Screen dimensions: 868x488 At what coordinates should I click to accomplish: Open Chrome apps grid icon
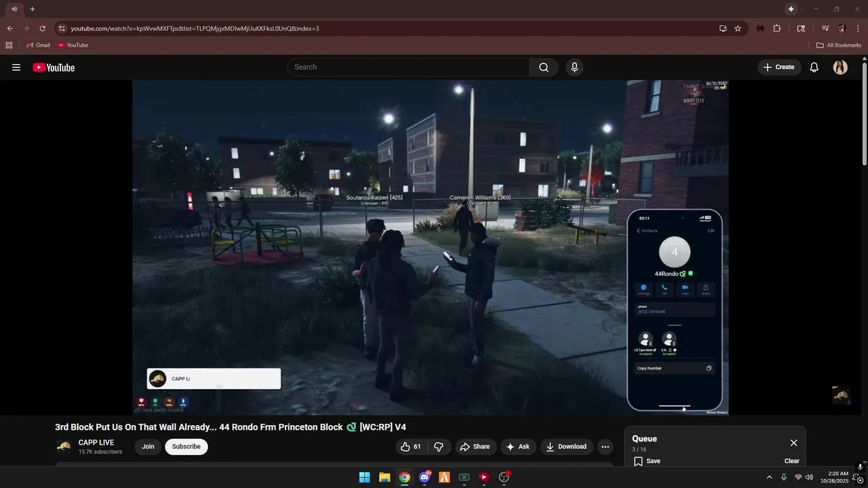point(9,45)
